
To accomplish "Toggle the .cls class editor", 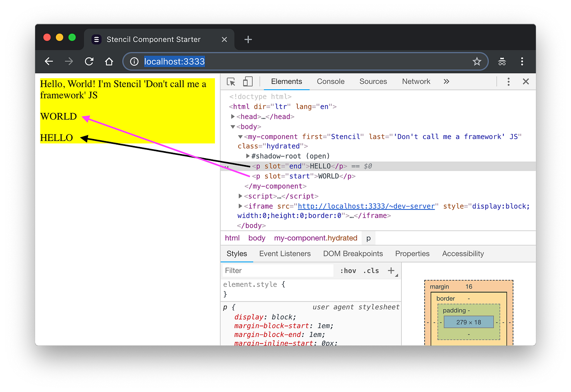I will pyautogui.click(x=371, y=271).
